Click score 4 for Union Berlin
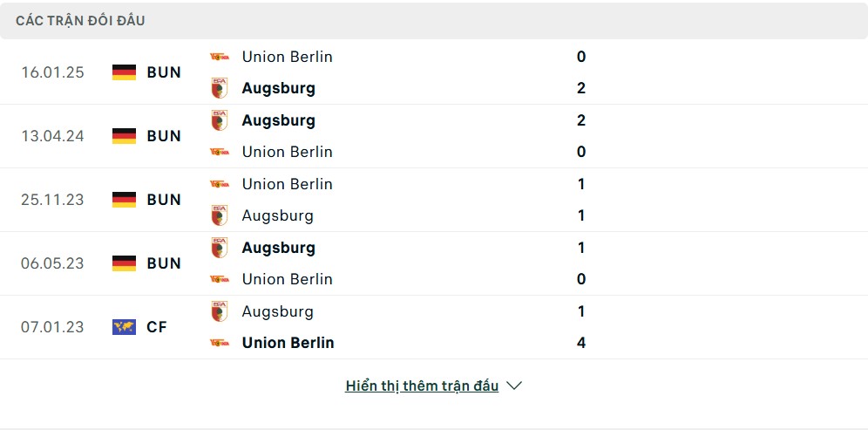Image resolution: width=868 pixels, height=430 pixels. pos(580,343)
